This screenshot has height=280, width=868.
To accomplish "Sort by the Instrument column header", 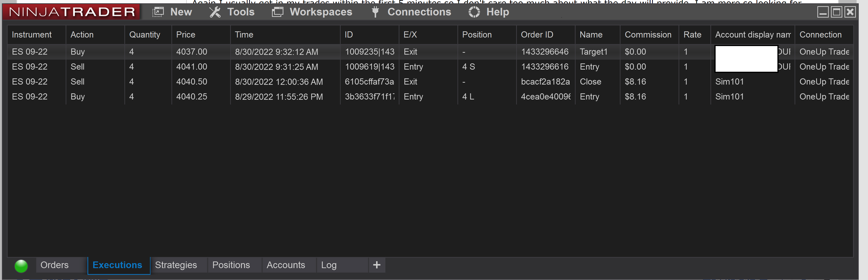I will [x=36, y=35].
